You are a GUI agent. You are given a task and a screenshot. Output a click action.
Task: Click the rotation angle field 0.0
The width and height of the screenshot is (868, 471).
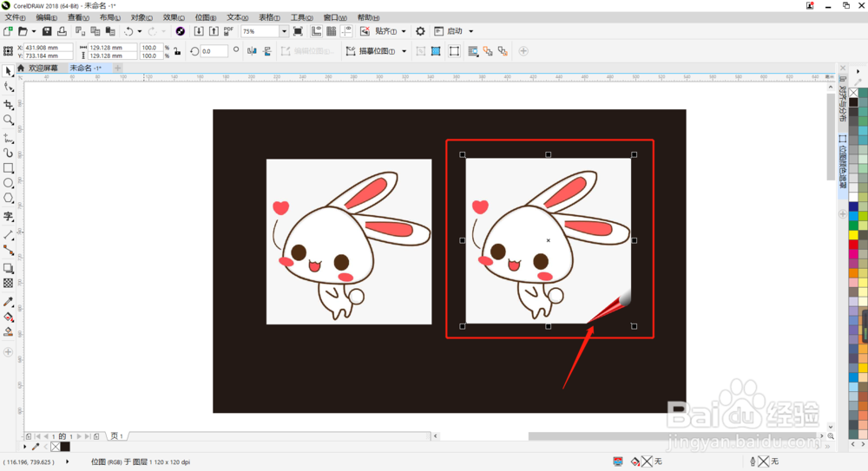pyautogui.click(x=214, y=51)
